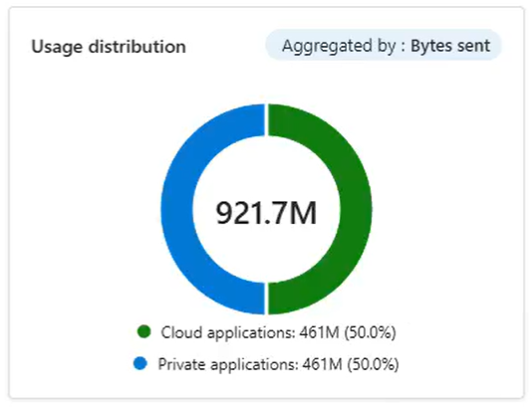Click the blue Private applications legend dot
532x407 pixels.
[x=140, y=363]
